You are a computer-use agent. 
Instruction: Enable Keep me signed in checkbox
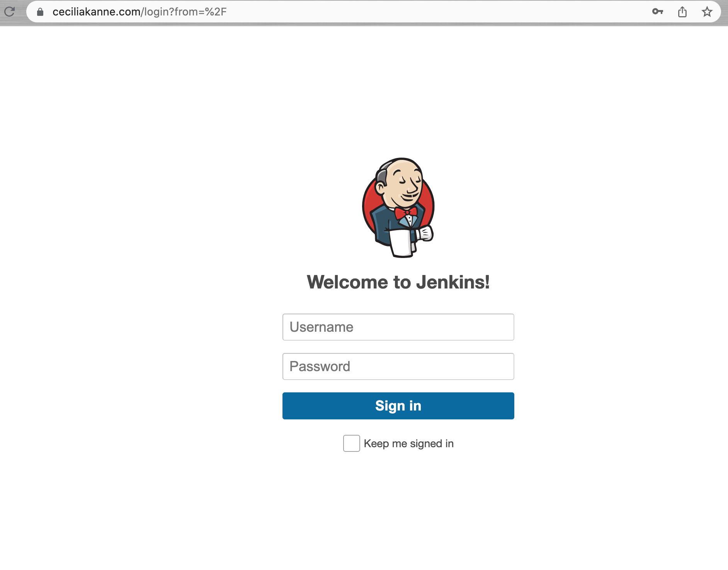pyautogui.click(x=352, y=443)
